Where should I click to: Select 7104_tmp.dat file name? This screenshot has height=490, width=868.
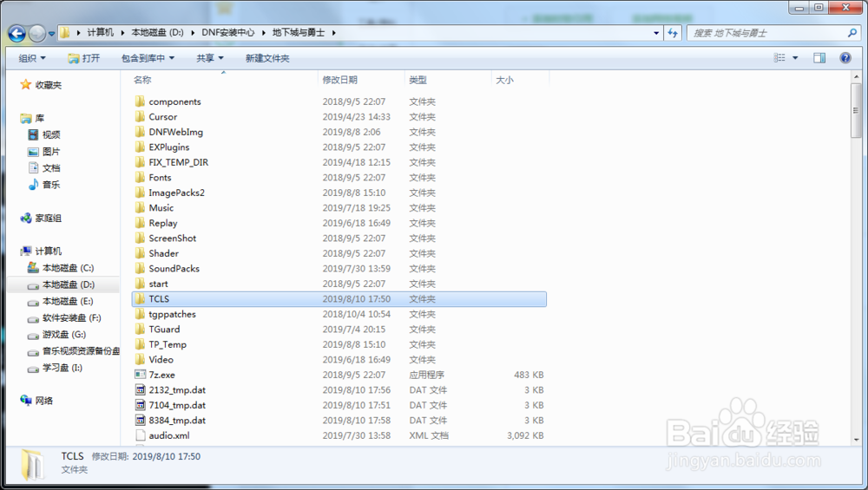tap(177, 405)
